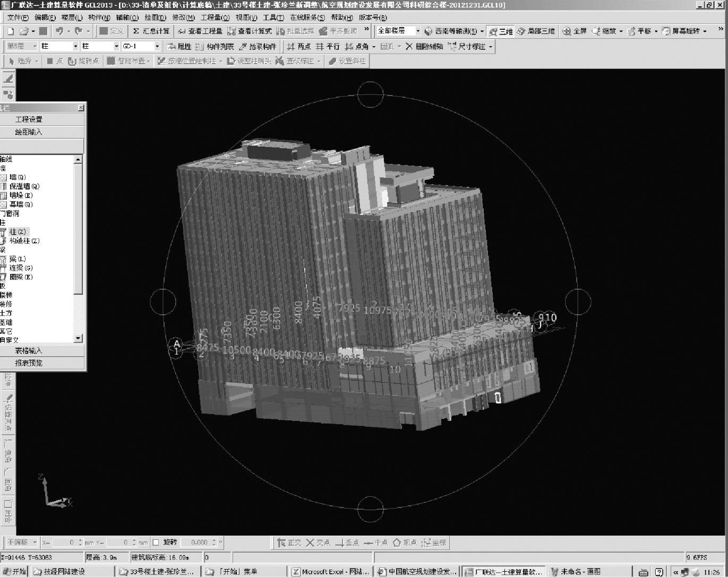Click 设置斜柱 set inclined column
Viewport: 728px width, 577px height.
click(347, 61)
